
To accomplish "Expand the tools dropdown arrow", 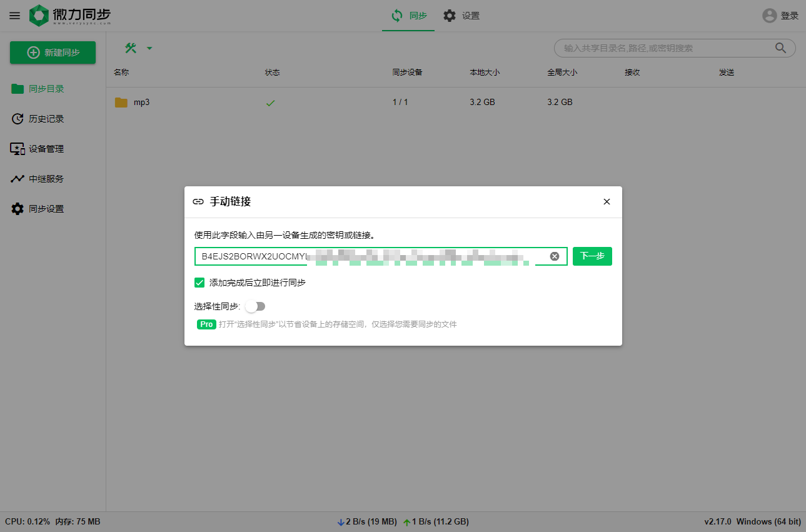I will coord(149,48).
